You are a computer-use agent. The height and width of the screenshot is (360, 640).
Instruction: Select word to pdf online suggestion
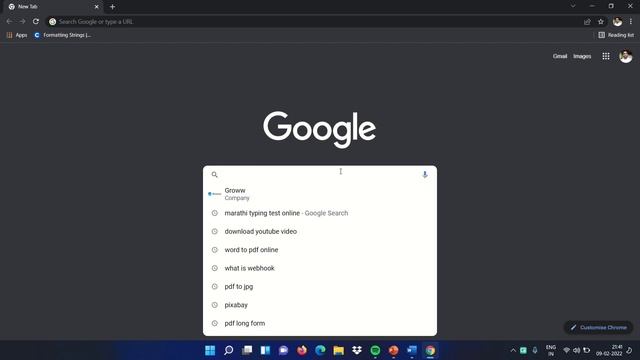point(320,250)
